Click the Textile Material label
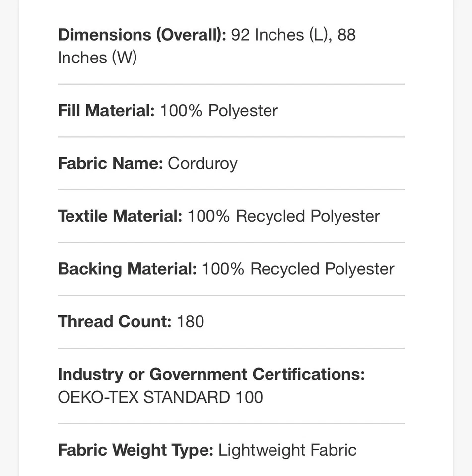This screenshot has height=476, width=472. [x=120, y=216]
